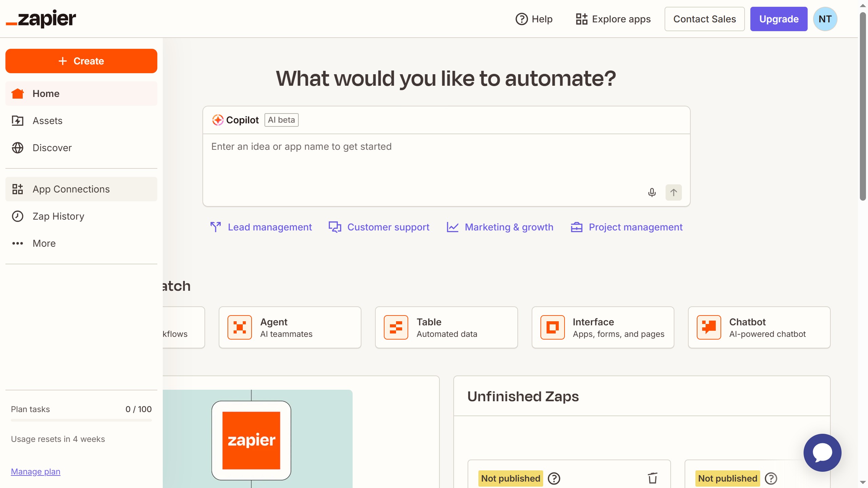Click the Manage plan link
This screenshot has width=868, height=488.
coord(36,471)
